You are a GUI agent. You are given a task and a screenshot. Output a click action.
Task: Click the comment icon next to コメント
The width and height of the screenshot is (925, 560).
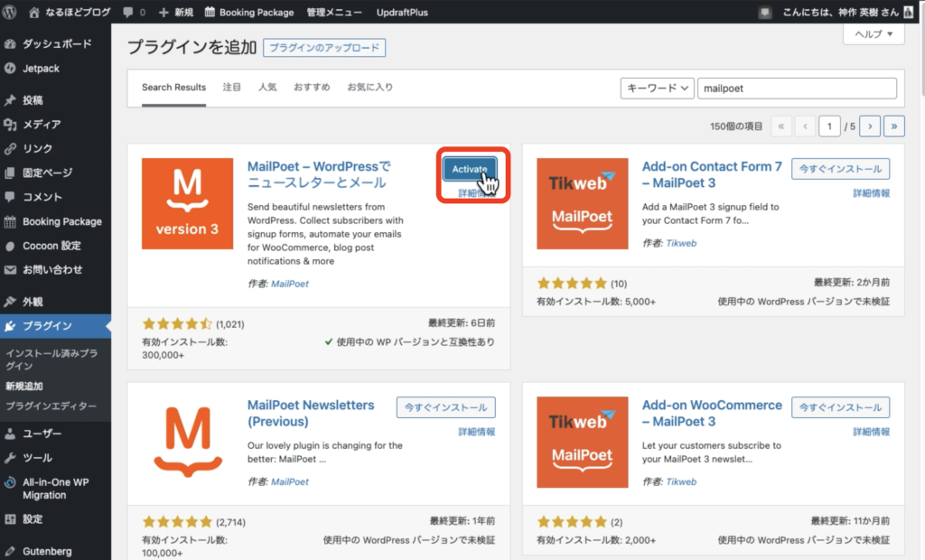[10, 197]
